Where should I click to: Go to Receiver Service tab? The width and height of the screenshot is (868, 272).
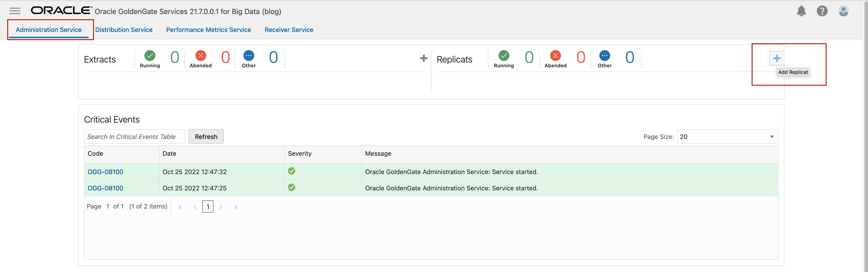(289, 30)
